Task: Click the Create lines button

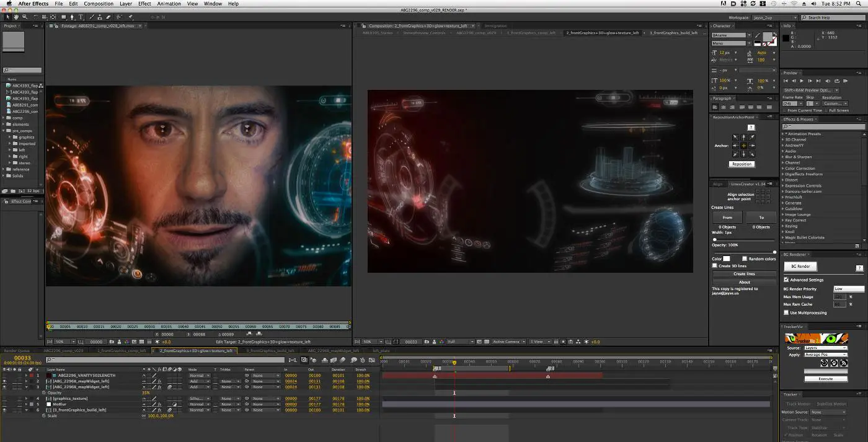Action: coord(744,273)
